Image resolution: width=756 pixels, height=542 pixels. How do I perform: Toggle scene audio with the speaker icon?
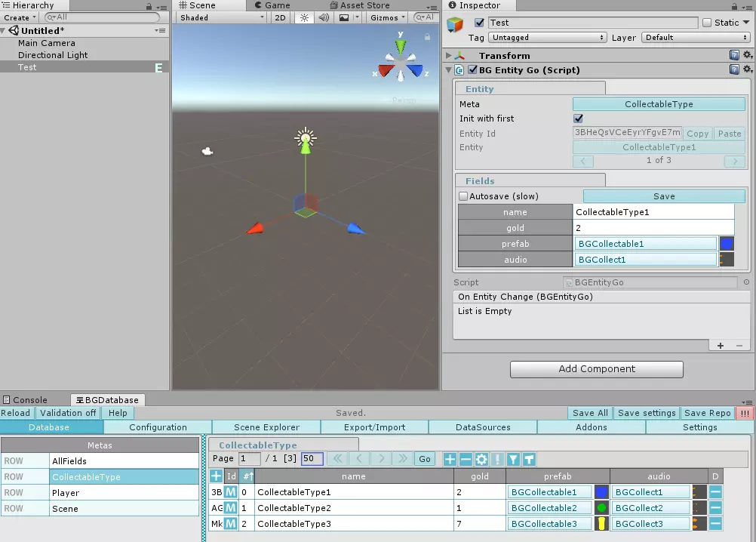(324, 17)
